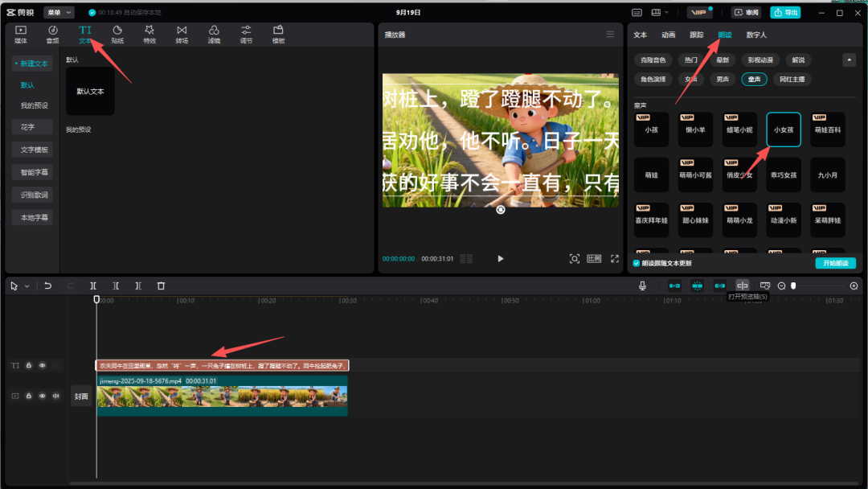The height and width of the screenshot is (489, 868).
Task: Click the redo arrow in timeline toolbar
Action: point(70,286)
